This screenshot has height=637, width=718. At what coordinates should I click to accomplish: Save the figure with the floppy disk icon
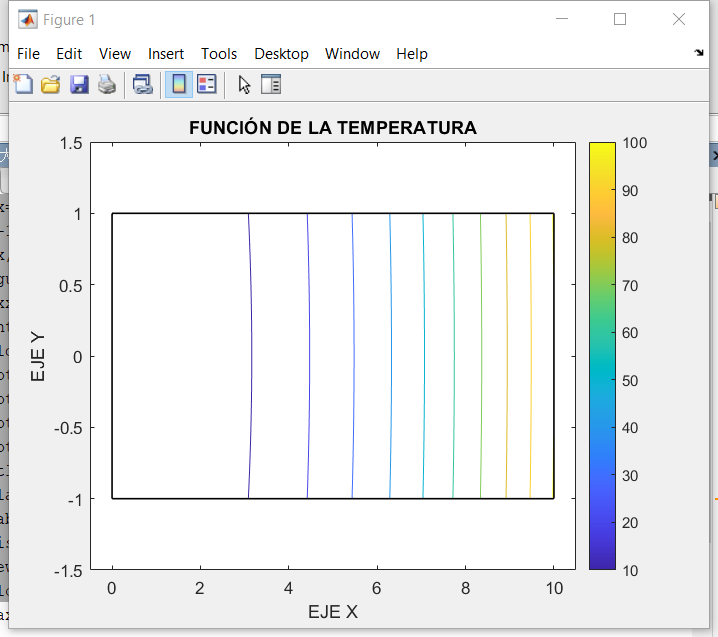(79, 85)
